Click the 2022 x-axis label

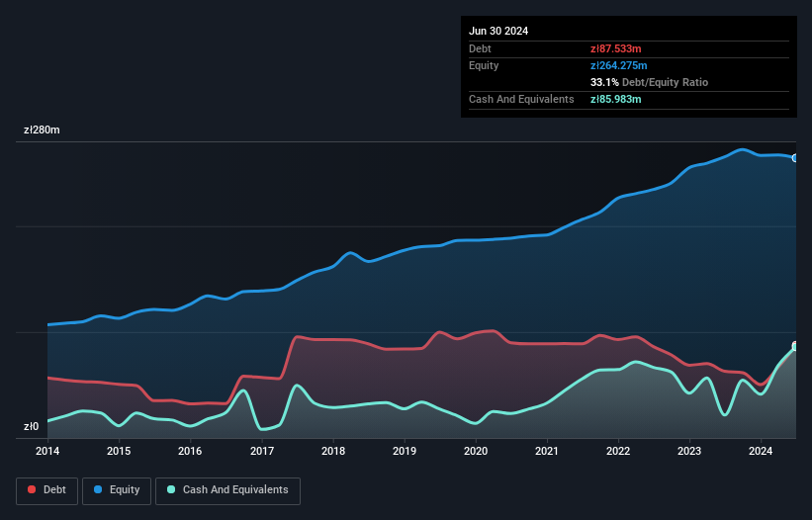(x=618, y=451)
